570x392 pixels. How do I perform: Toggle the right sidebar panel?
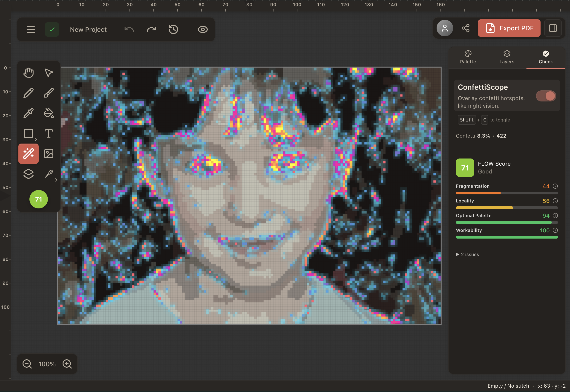point(553,28)
